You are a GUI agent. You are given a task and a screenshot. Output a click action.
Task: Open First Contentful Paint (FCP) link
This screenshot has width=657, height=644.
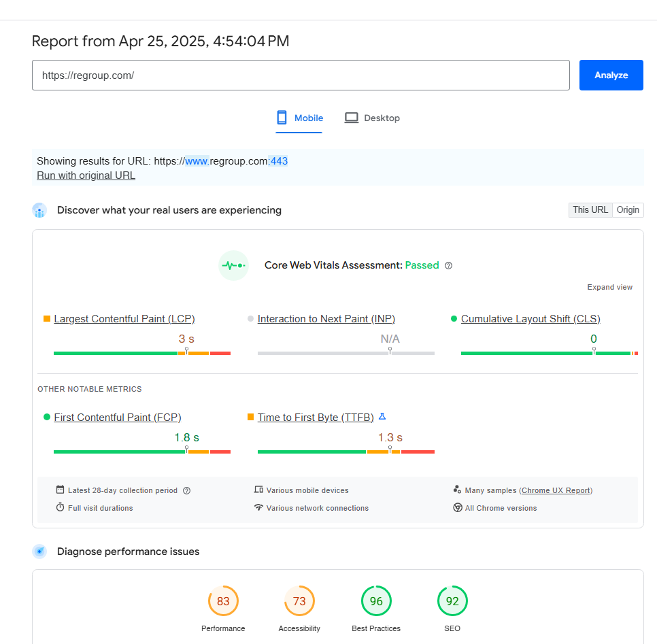[118, 418]
